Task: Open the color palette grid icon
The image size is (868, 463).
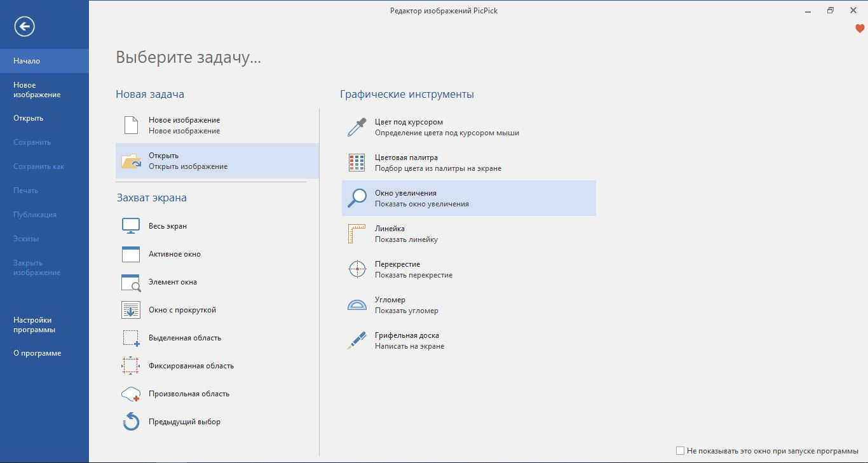Action: click(357, 163)
